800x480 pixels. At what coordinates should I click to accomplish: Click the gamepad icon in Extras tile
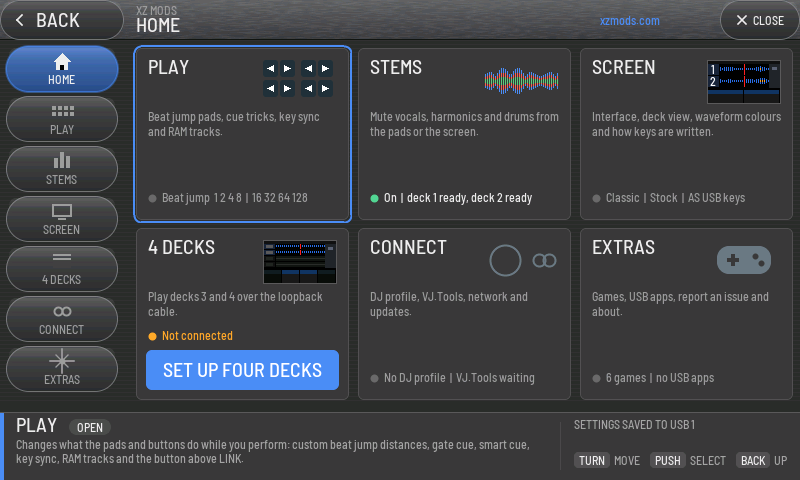[744, 260]
